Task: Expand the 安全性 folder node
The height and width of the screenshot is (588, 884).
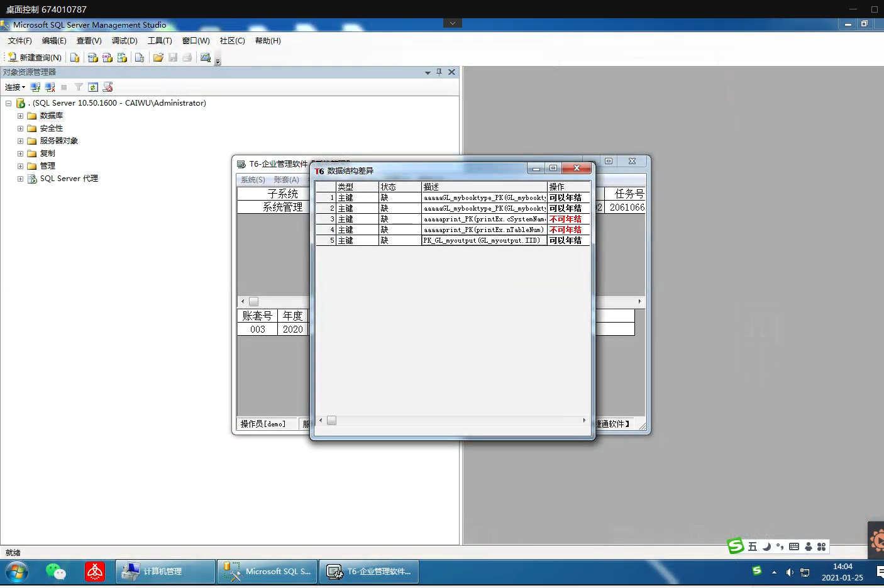Action: [x=20, y=128]
